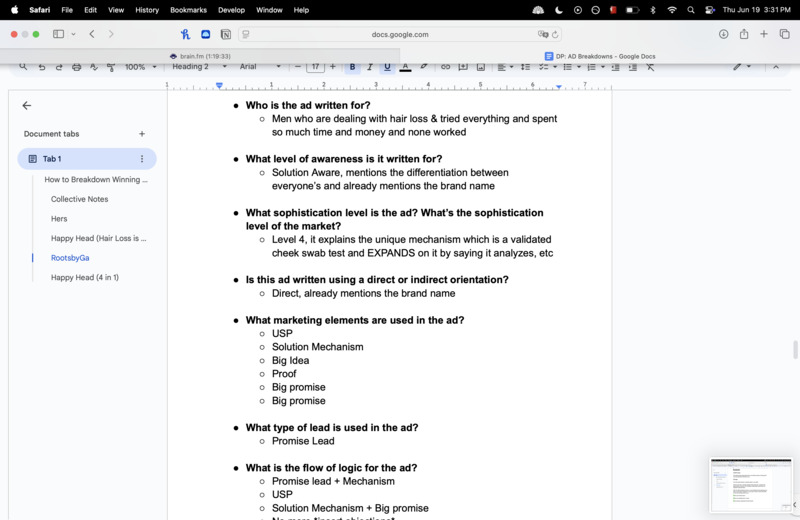The image size is (800, 520).
Task: Open the Apple menu
Action: pos(15,10)
